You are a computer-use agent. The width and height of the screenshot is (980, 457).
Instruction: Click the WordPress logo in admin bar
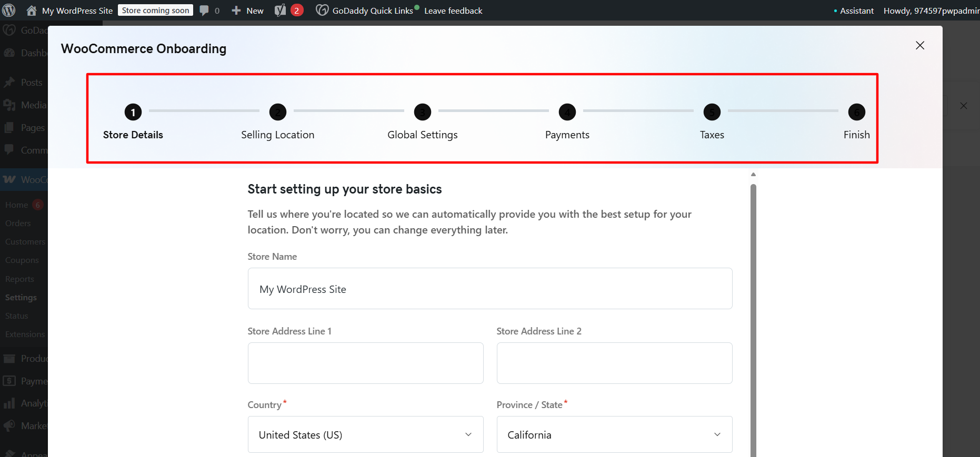pos(9,11)
